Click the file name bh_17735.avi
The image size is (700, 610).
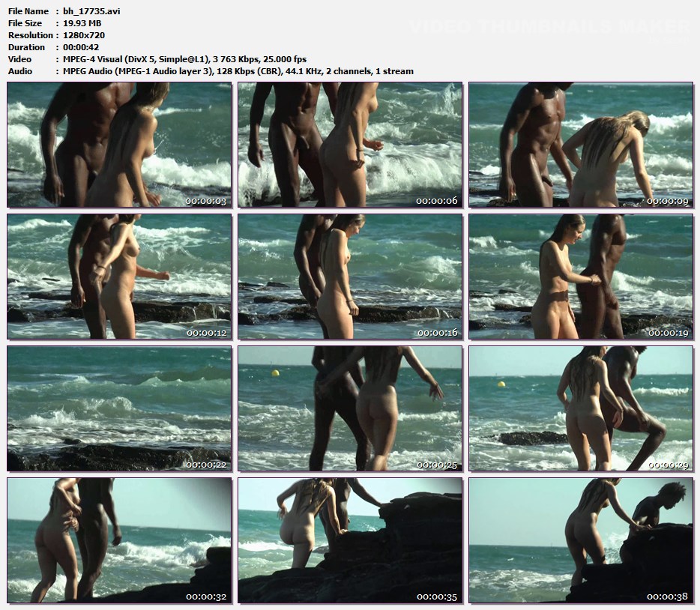tap(91, 11)
